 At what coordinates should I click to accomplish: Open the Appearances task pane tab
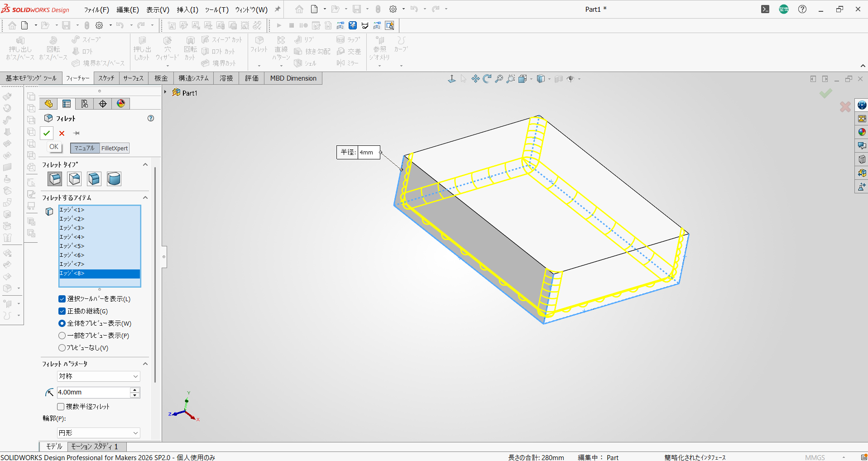pyautogui.click(x=862, y=132)
